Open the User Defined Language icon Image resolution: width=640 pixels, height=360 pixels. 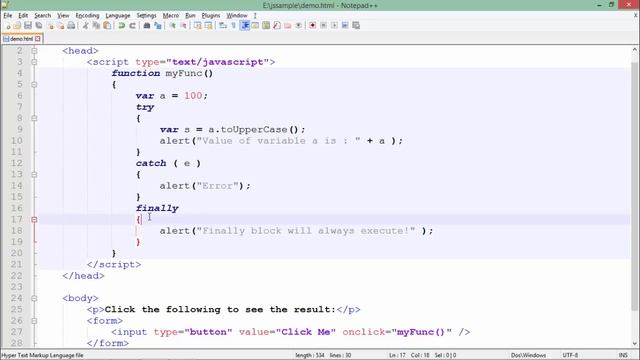(255, 26)
